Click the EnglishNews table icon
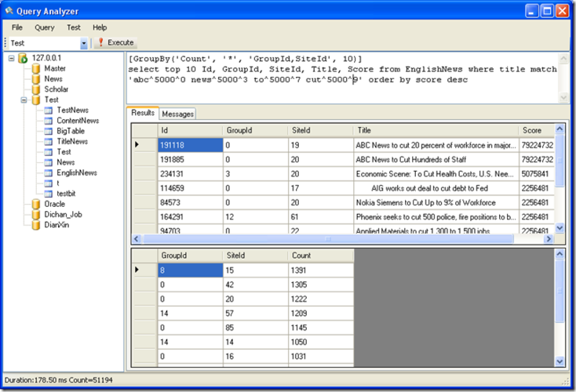Screen dimensions: 576x392 [x=48, y=173]
